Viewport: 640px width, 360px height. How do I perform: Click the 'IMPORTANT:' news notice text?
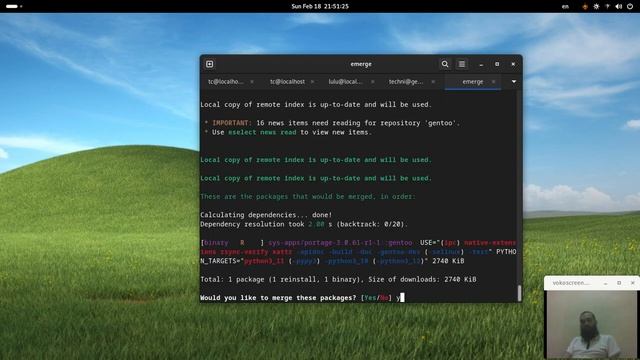(x=232, y=123)
